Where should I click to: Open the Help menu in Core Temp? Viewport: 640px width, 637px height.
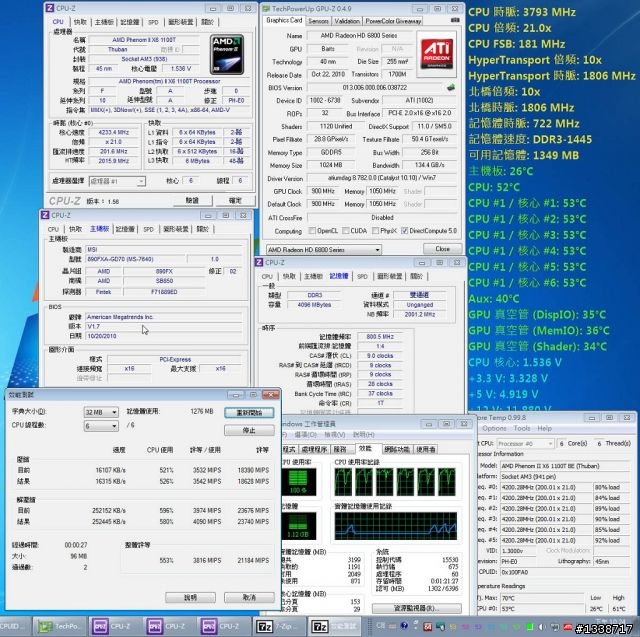click(x=544, y=428)
